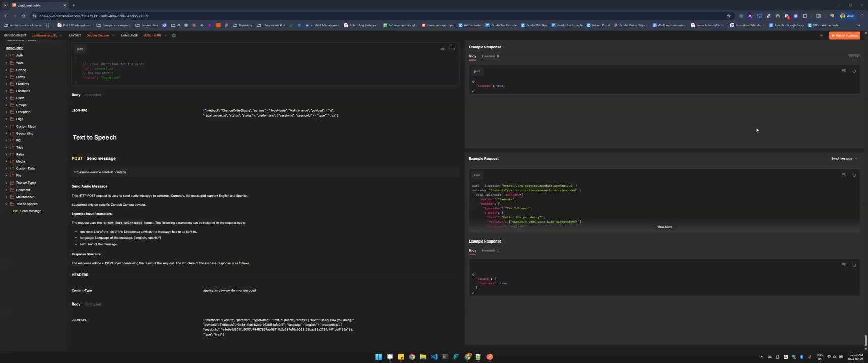Click View More on the example request
Image resolution: width=868 pixels, height=363 pixels.
tap(664, 227)
